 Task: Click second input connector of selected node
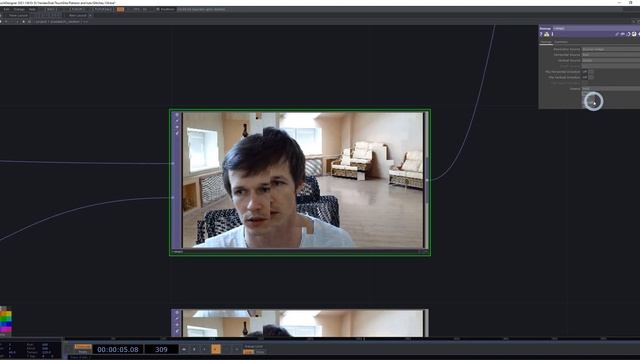click(173, 198)
